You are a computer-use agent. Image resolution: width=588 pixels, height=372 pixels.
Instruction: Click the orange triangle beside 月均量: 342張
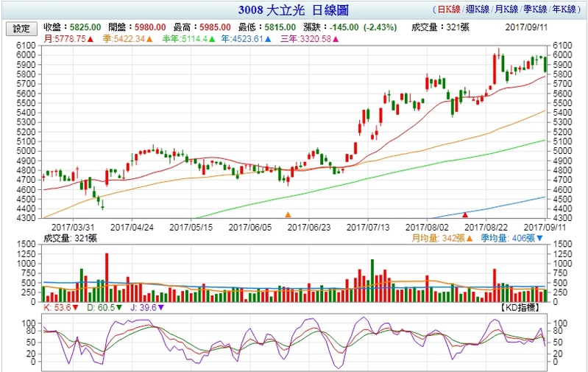tap(470, 239)
